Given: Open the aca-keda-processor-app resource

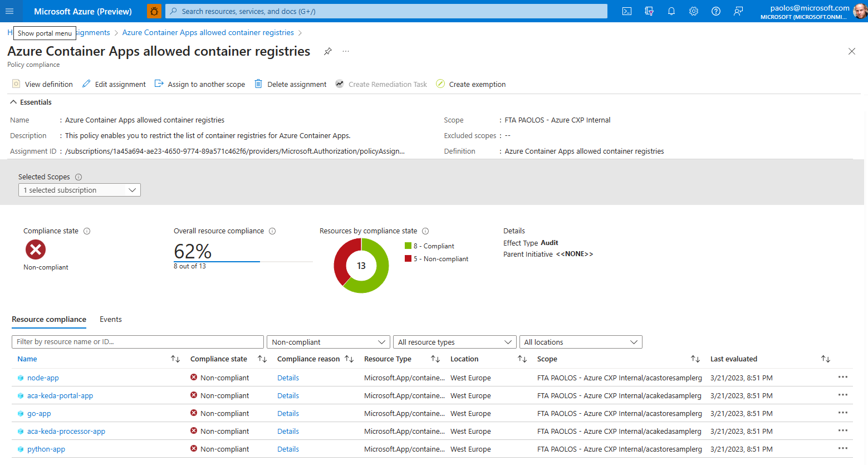Looking at the screenshot, I should click(66, 431).
